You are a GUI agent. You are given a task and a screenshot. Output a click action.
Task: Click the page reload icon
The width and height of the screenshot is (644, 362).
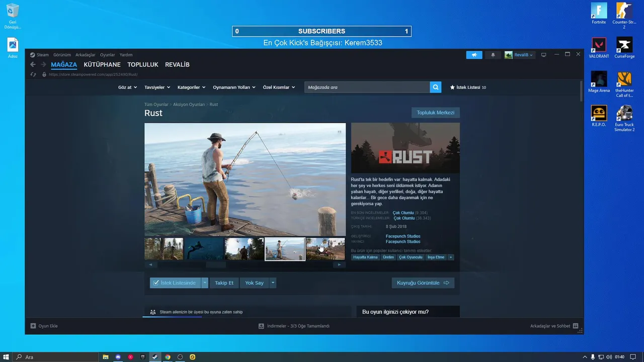click(x=33, y=74)
